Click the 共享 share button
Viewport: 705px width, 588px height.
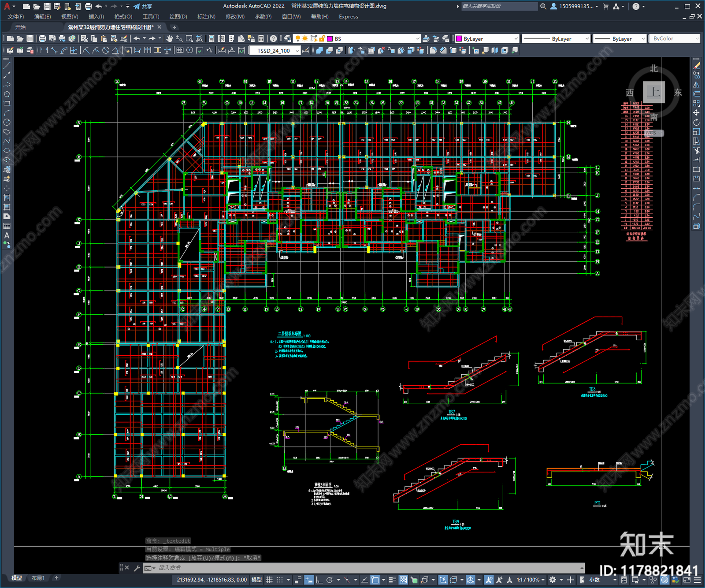pos(143,6)
